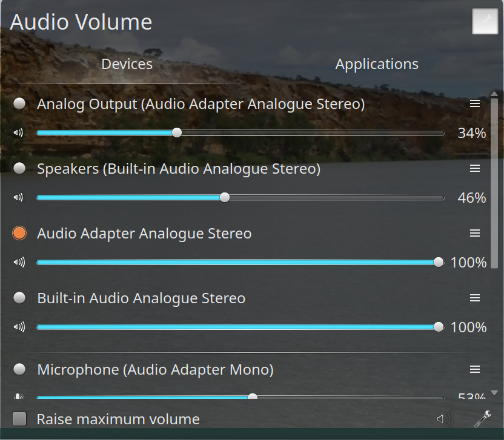Click the speaker icon beside the wrench
This screenshot has width=504, height=440.
[x=445, y=418]
